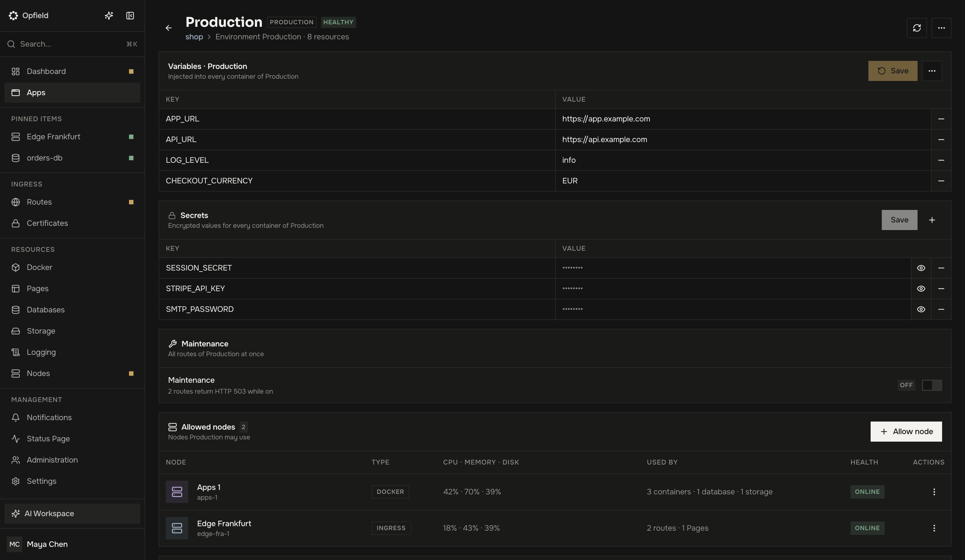The image size is (965, 560).
Task: Click the Apps 1 node icon
Action: coord(177,492)
